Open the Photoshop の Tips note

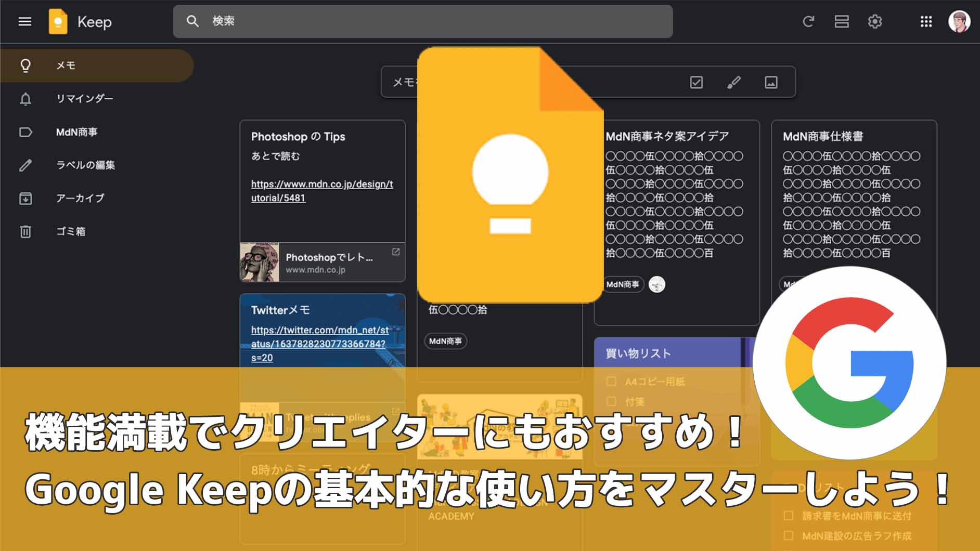pyautogui.click(x=323, y=201)
